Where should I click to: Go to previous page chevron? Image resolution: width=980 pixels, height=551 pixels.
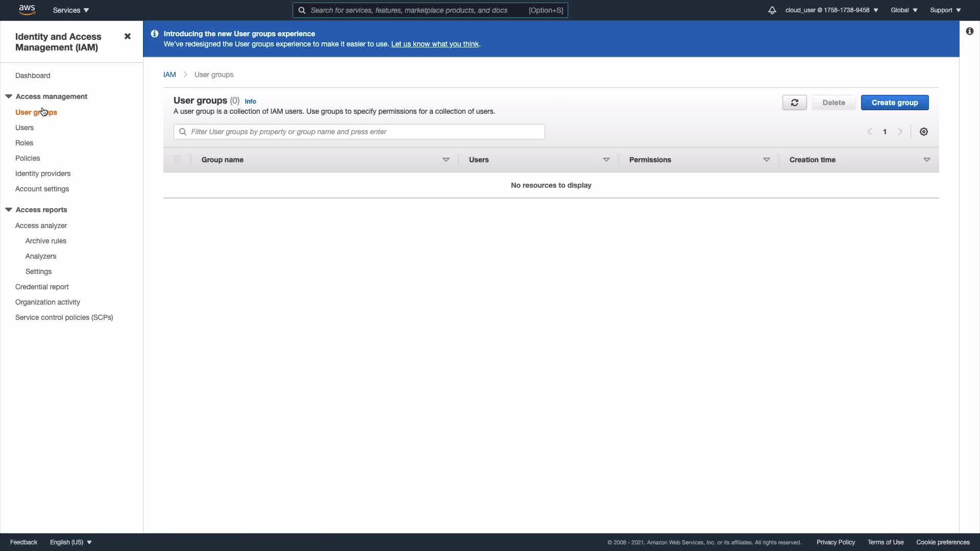tap(870, 132)
